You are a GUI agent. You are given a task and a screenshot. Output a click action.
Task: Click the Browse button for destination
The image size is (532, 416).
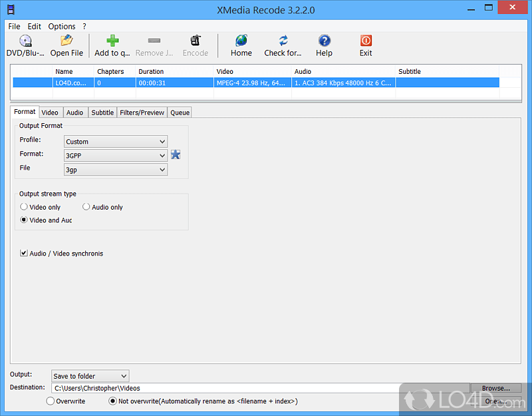[x=496, y=387]
